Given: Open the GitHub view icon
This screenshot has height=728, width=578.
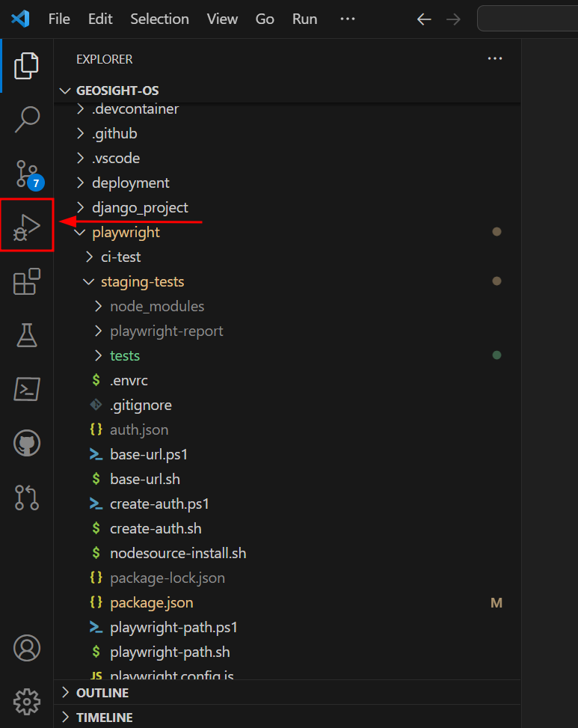Looking at the screenshot, I should 27,443.
